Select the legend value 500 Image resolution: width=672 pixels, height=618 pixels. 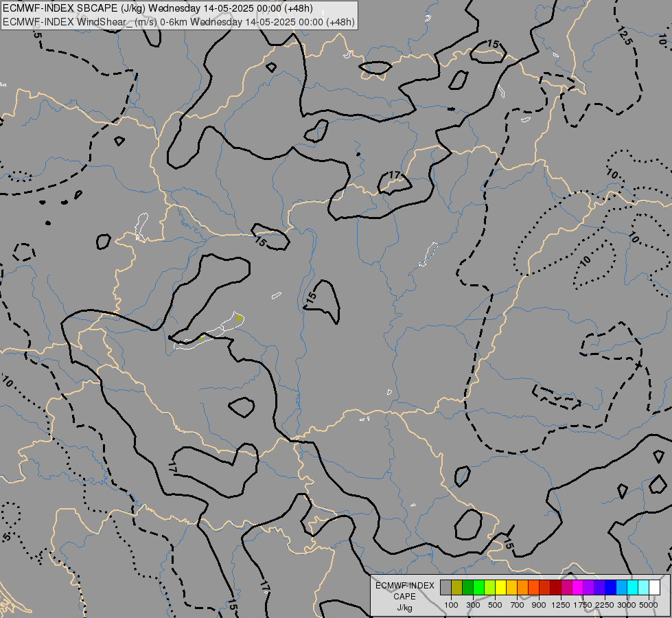tap(495, 605)
